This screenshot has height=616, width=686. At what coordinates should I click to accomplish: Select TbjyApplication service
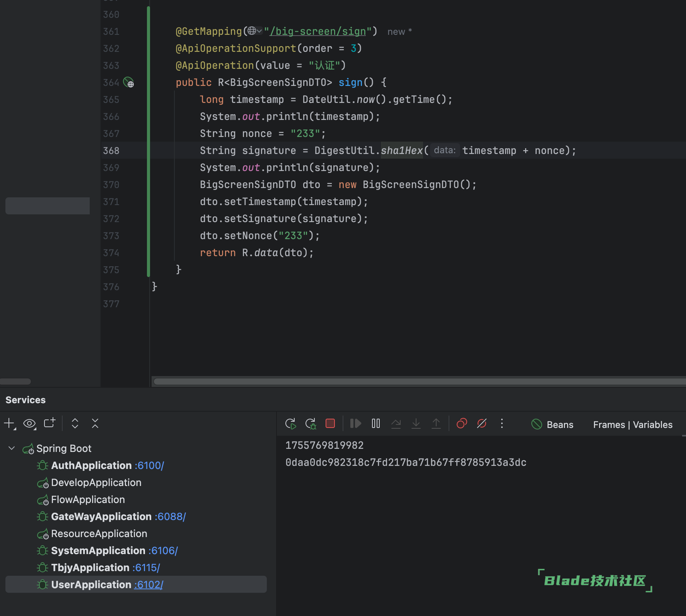click(90, 567)
